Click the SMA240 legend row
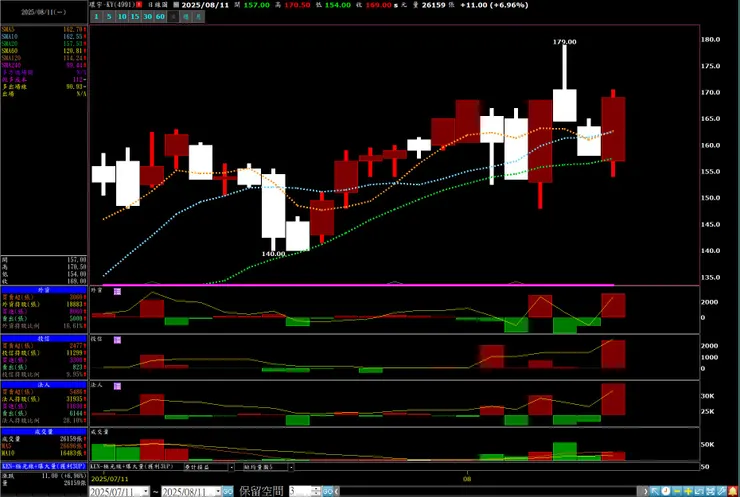The height and width of the screenshot is (497, 740). 44,65
